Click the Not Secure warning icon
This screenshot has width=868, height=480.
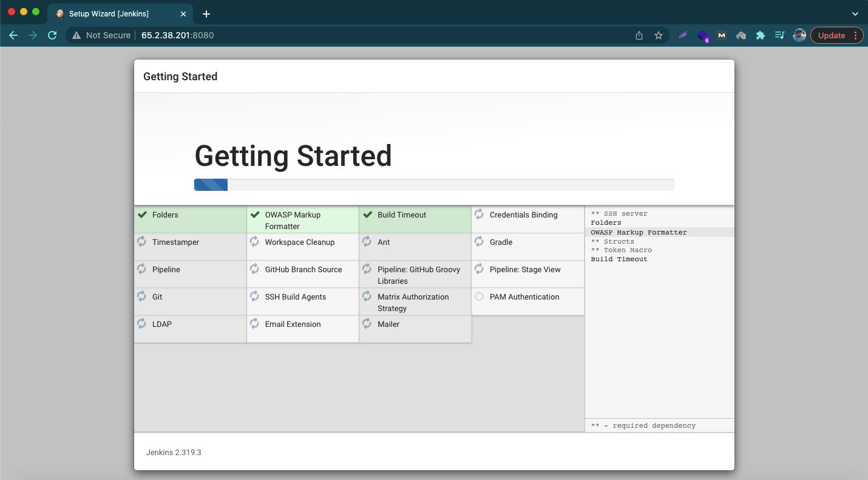[x=76, y=35]
